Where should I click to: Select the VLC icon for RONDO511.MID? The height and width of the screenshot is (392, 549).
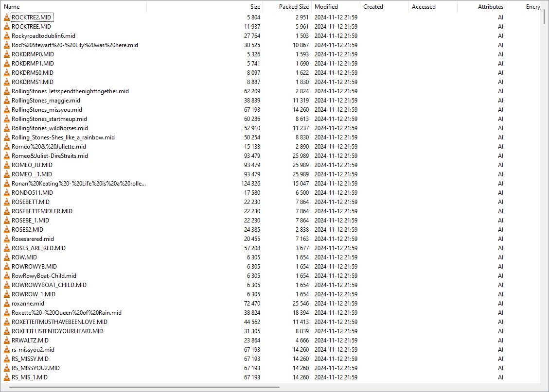tap(7, 193)
